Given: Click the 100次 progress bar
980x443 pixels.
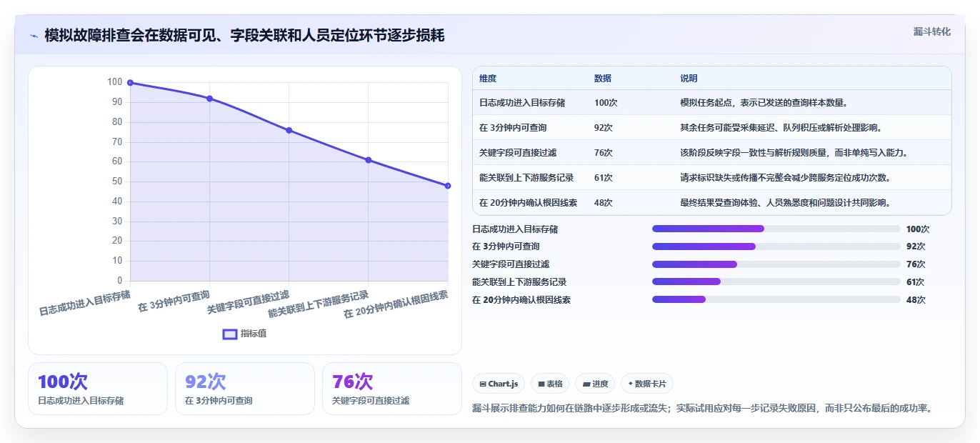Looking at the screenshot, I should (776, 229).
